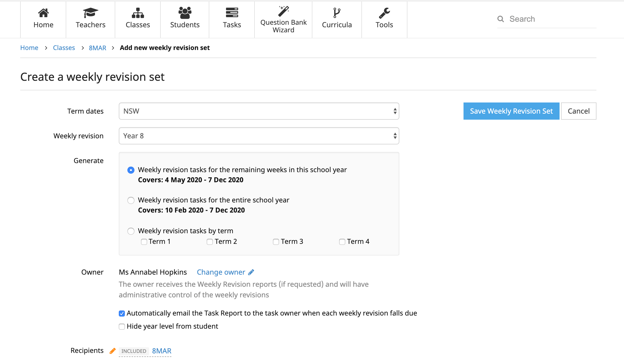Select the Tasks list icon
This screenshot has width=624, height=364.
click(x=232, y=13)
